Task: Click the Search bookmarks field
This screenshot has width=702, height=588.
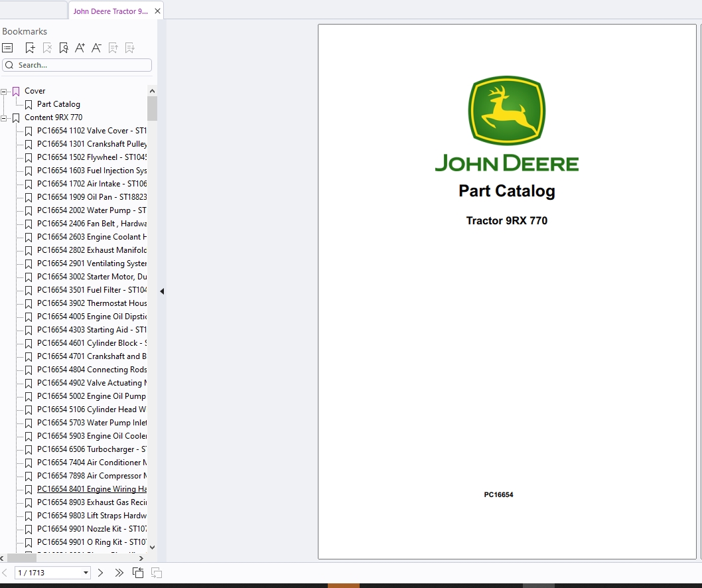Action: click(x=76, y=65)
